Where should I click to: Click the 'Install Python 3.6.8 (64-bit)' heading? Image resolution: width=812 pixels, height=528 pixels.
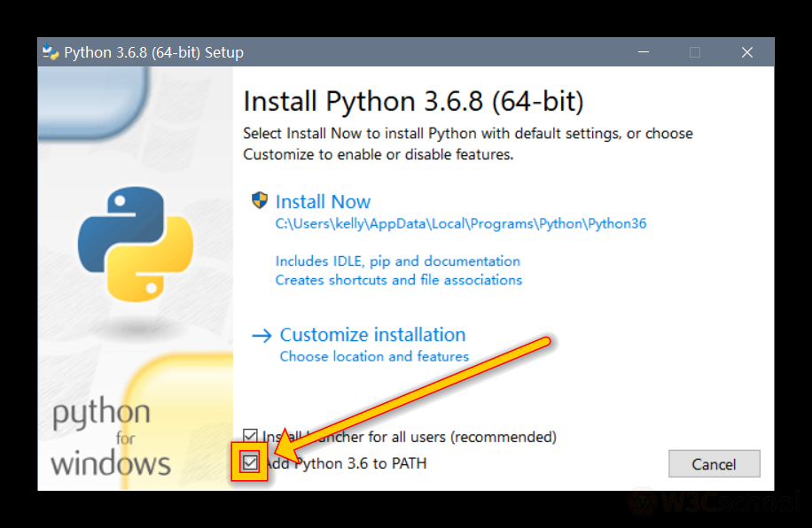(413, 101)
